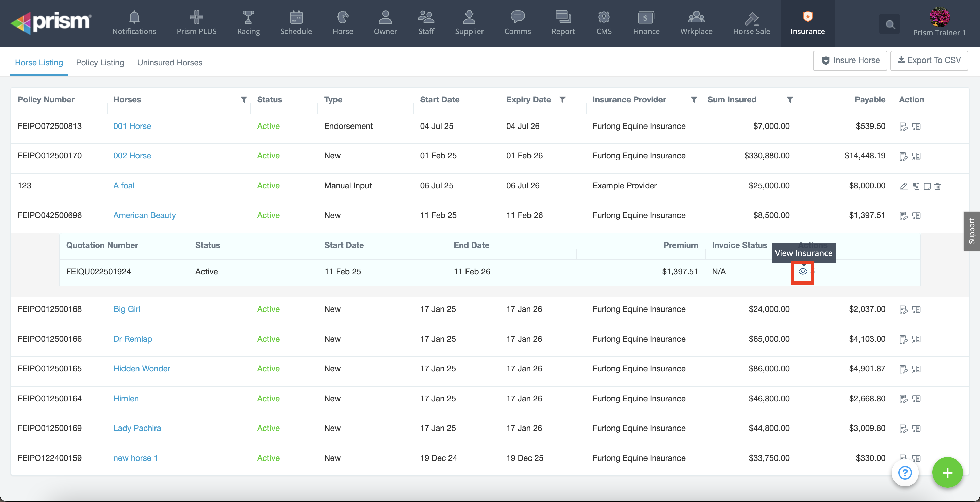Click the eye View Insurance icon
980x502 pixels.
tap(802, 271)
